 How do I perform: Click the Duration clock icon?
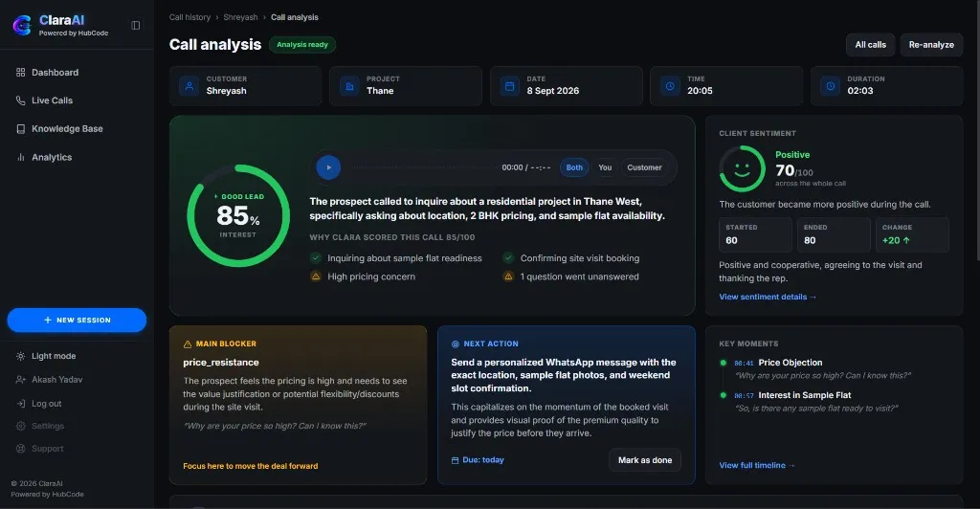click(x=830, y=85)
